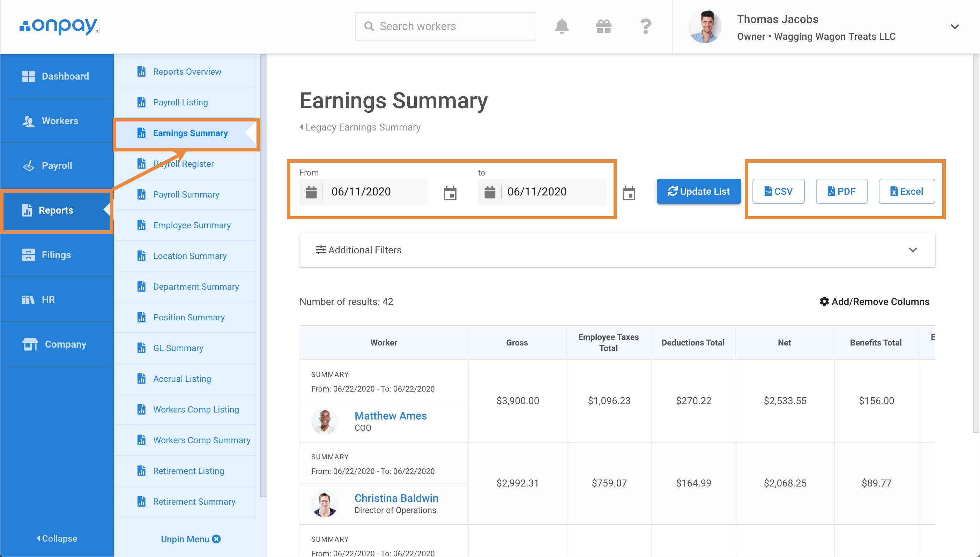Click the OnPay logo
The height and width of the screenshot is (557, 980).
pos(59,26)
